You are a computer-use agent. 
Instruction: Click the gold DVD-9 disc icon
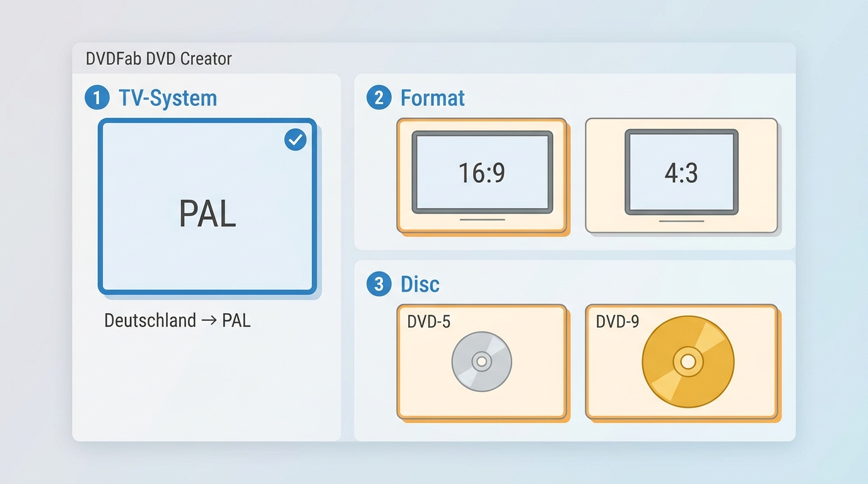[x=688, y=362]
